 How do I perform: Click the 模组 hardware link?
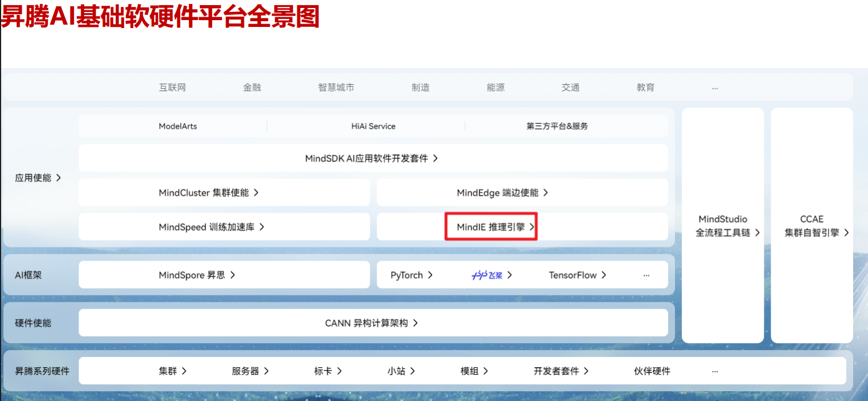pyautogui.click(x=475, y=371)
